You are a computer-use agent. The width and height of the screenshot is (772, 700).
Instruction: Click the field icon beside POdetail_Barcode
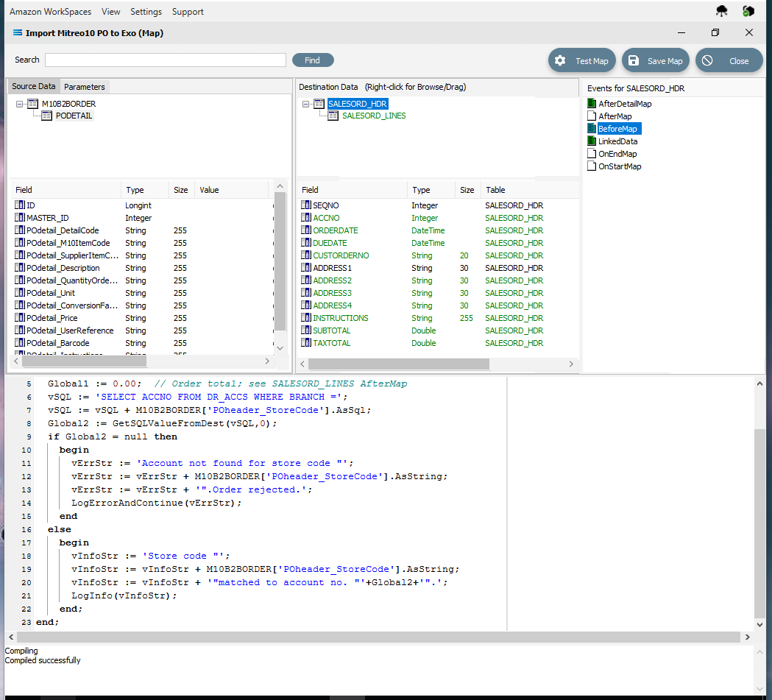(20, 342)
